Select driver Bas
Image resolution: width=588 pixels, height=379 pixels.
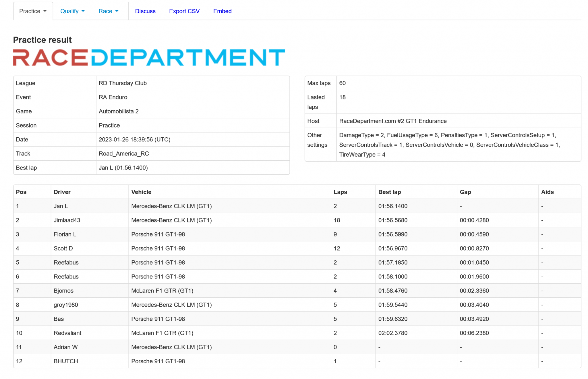pyautogui.click(x=59, y=319)
